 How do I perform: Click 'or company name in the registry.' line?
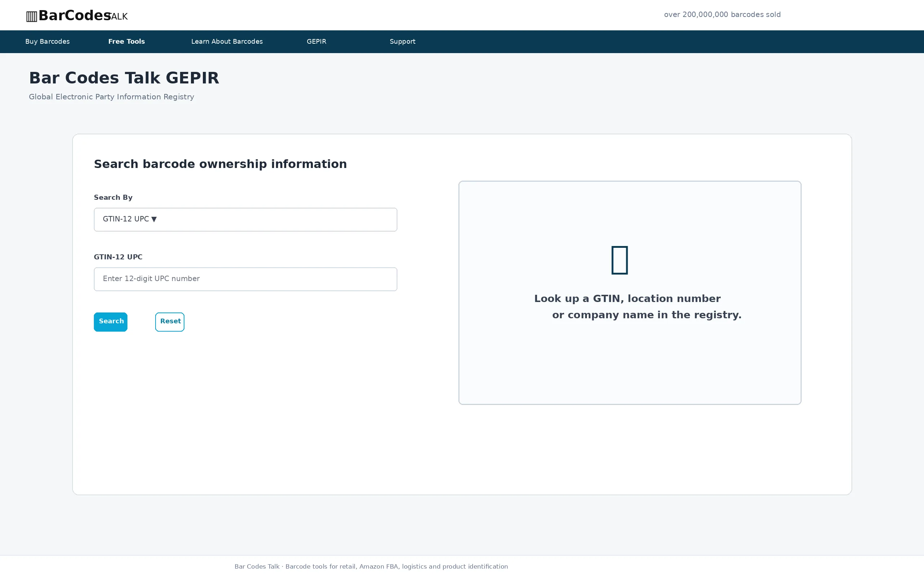647,315
